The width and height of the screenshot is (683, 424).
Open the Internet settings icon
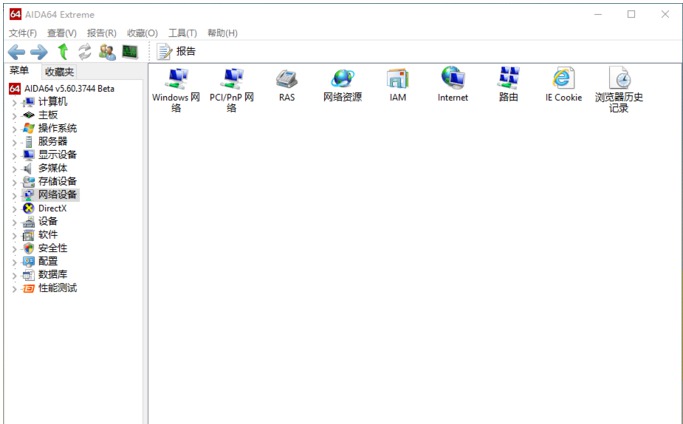click(453, 85)
